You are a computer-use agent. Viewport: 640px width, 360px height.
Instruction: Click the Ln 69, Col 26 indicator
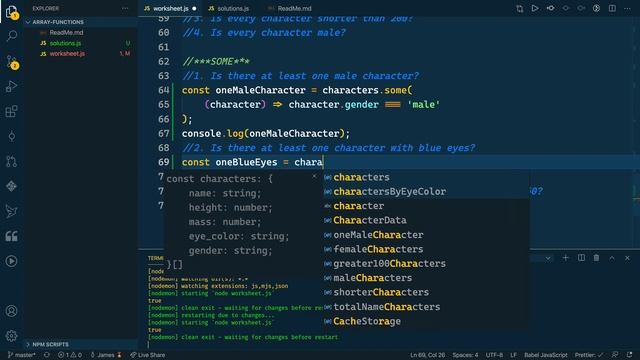[x=427, y=355]
